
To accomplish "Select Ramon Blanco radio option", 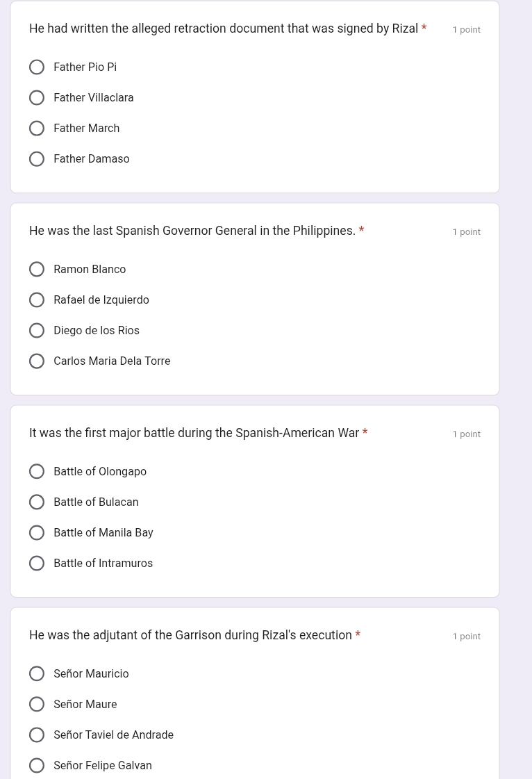I will 37,270.
